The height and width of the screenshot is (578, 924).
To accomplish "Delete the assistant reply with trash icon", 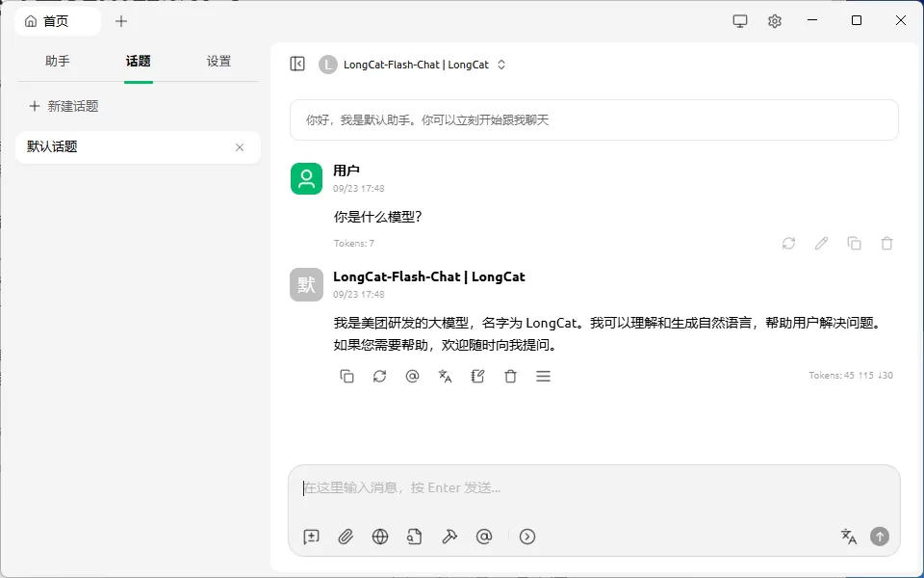I will coord(511,377).
